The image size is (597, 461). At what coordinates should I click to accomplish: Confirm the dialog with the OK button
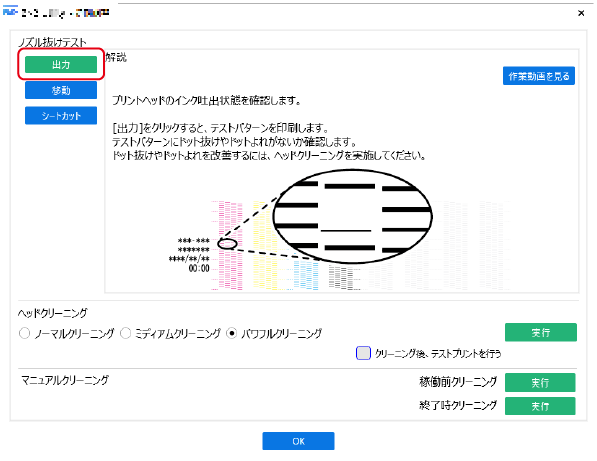coord(298,441)
